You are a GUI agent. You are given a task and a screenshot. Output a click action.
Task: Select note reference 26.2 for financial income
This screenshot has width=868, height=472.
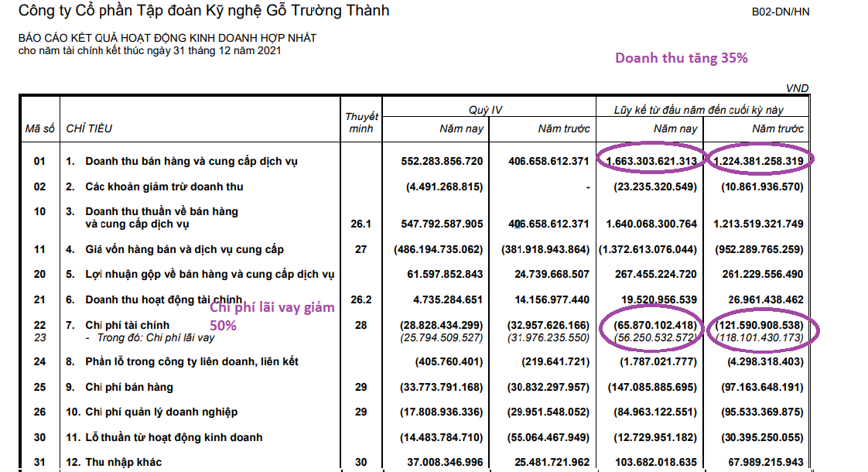tap(361, 299)
